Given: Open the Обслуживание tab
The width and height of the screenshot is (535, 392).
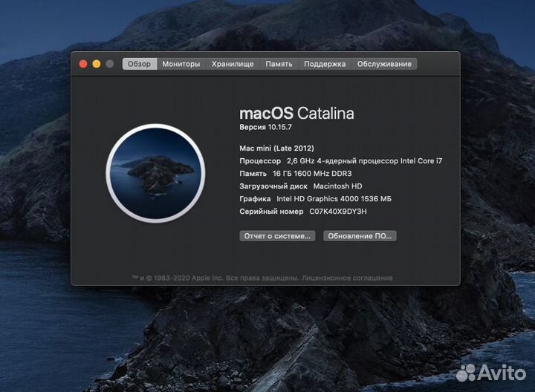Looking at the screenshot, I should pyautogui.click(x=384, y=64).
